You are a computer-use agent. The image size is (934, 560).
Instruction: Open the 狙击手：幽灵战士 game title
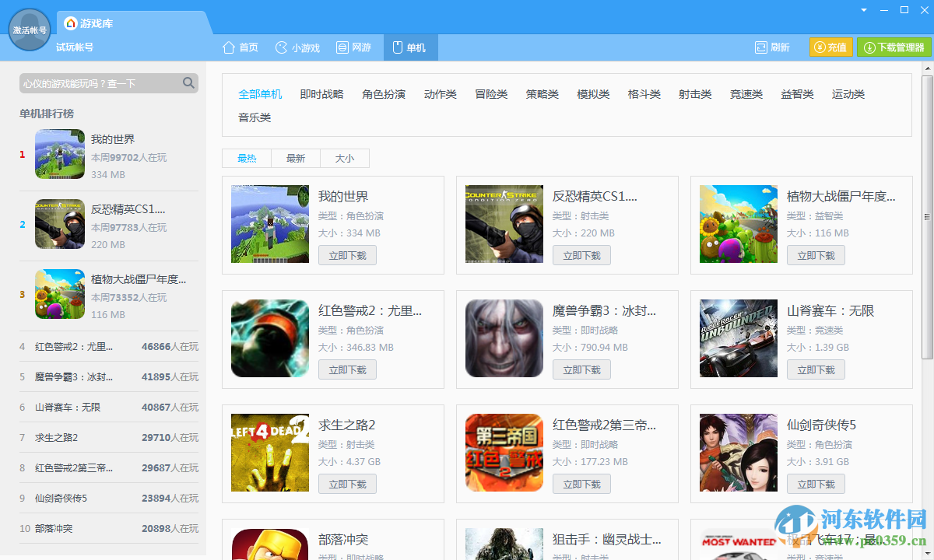pyautogui.click(x=607, y=539)
